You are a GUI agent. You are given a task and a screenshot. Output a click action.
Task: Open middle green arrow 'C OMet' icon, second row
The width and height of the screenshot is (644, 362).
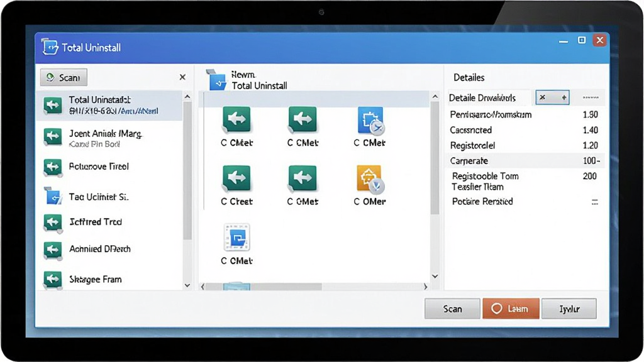point(303,178)
